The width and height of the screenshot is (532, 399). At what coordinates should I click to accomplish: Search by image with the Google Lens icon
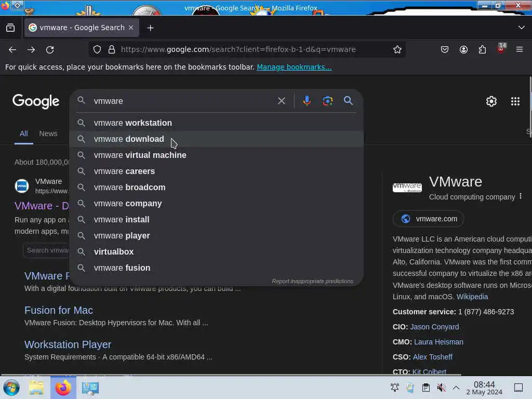pos(327,101)
